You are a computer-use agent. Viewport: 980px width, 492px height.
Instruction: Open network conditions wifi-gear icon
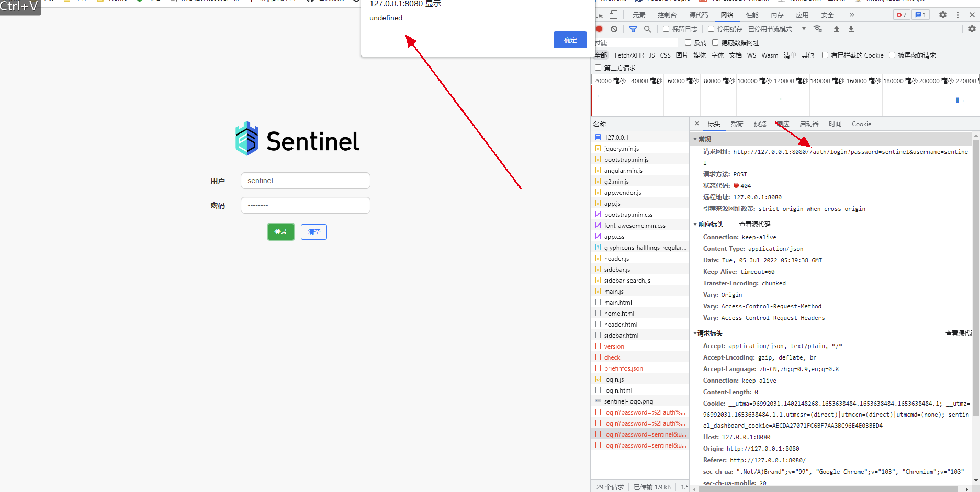point(818,29)
